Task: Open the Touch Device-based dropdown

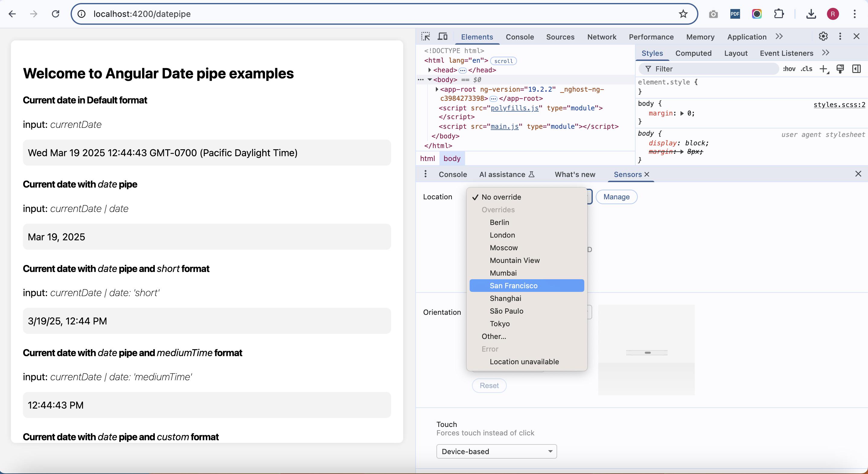Action: coord(496,451)
